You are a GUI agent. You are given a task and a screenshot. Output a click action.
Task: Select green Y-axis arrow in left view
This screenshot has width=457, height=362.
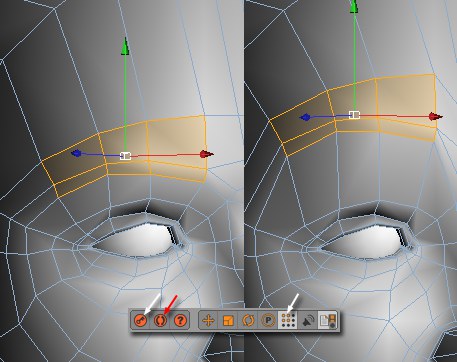click(x=125, y=47)
